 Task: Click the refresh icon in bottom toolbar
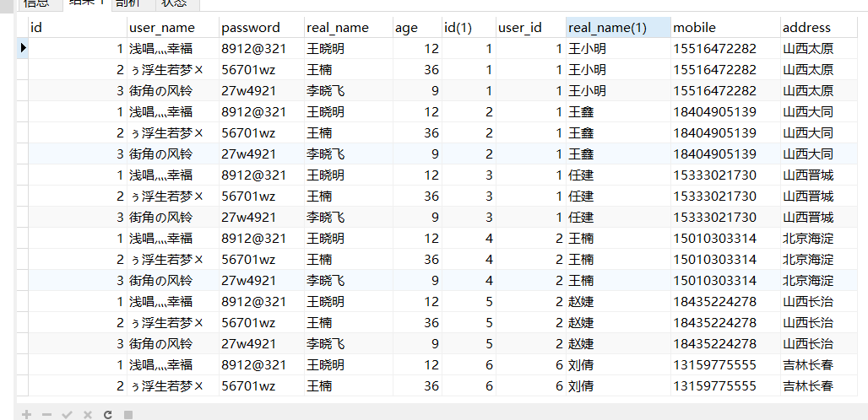(x=108, y=414)
